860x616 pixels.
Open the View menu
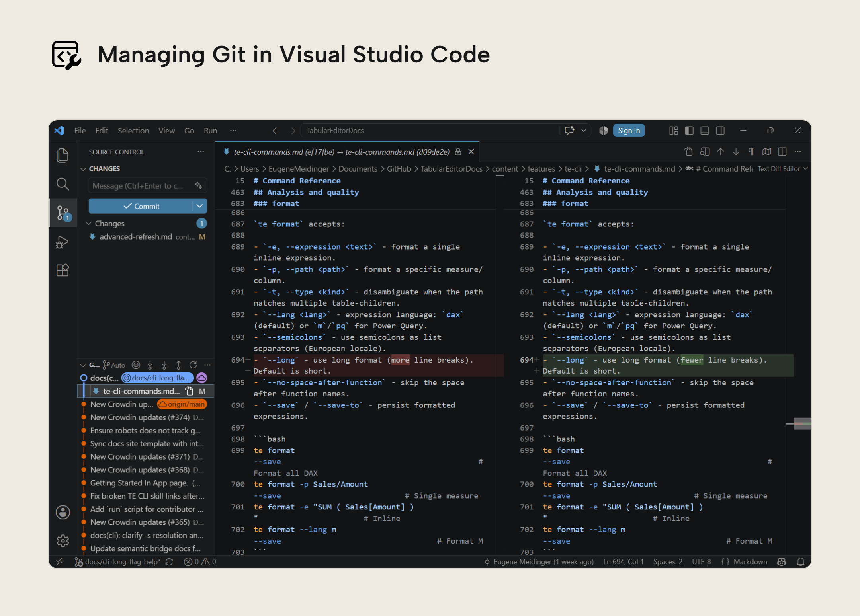pos(166,131)
